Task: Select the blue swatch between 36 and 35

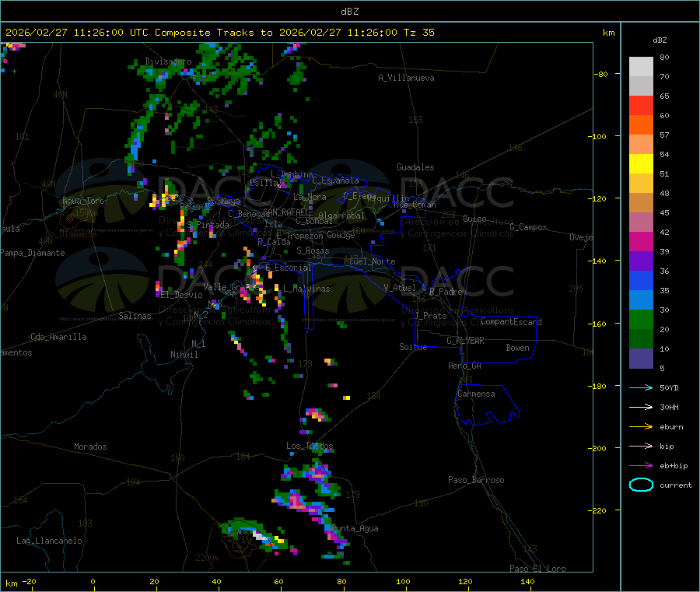Action: point(641,280)
